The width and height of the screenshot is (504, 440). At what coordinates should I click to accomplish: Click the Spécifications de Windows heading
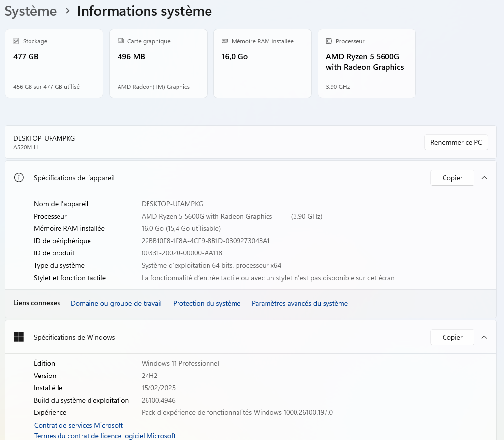(74, 337)
